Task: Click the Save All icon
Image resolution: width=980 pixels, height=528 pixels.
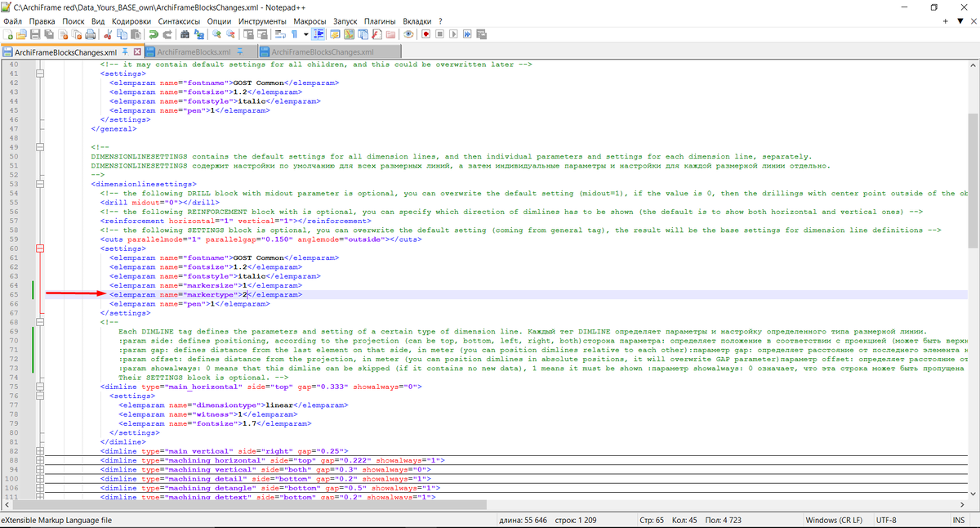Action: [x=49, y=34]
